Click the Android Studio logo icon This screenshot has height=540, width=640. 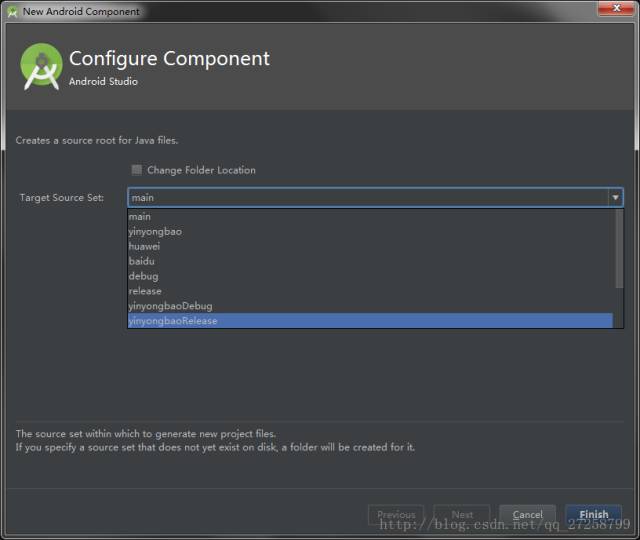click(42, 66)
